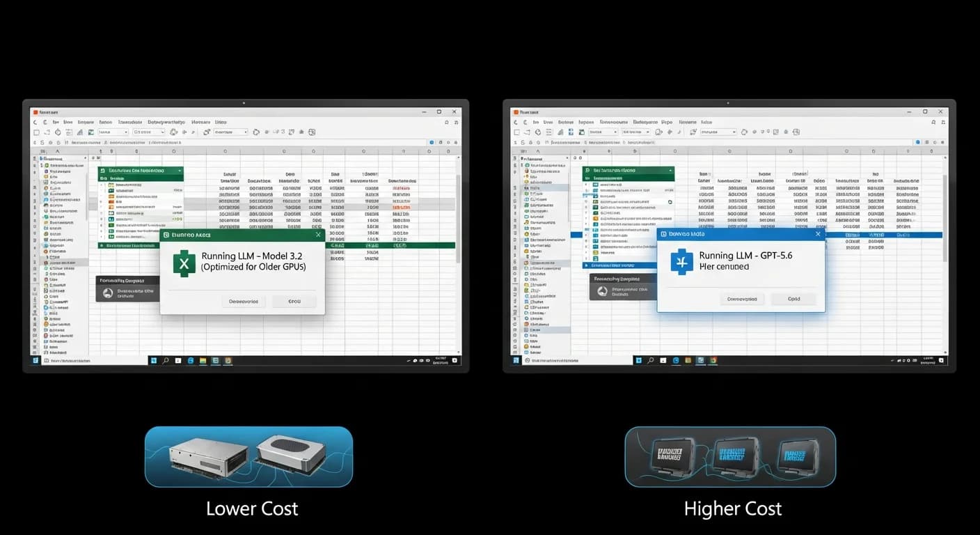Open the Start button at the right screen's taskbar corner
This screenshot has height=535, width=980.
pos(516,361)
